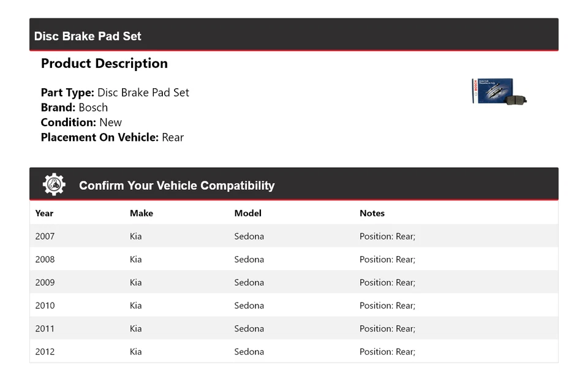Select the Make column header
This screenshot has height=381, width=588.
pos(141,213)
